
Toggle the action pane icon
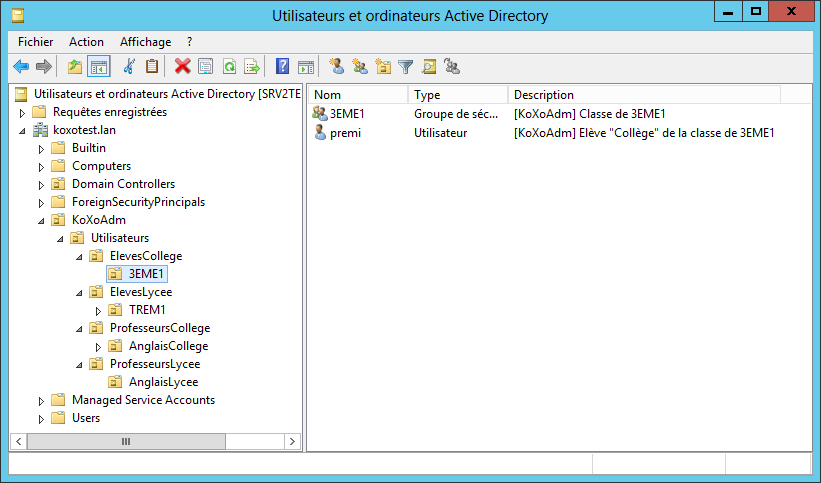[306, 67]
